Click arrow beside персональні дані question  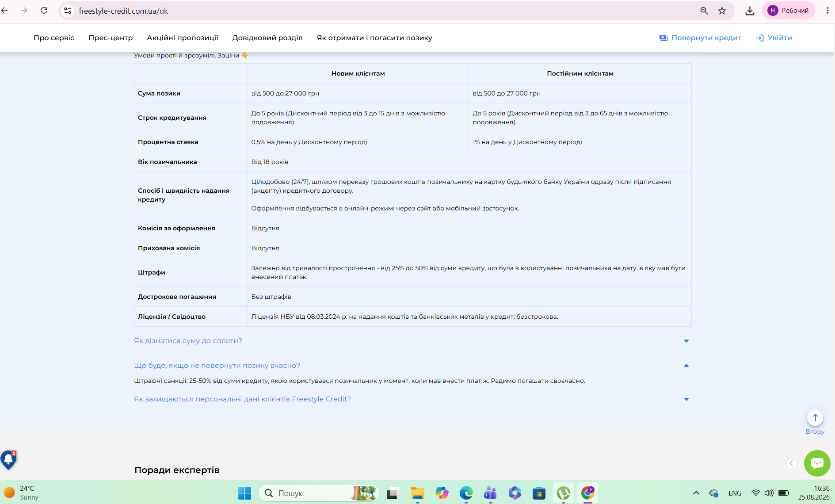point(686,399)
